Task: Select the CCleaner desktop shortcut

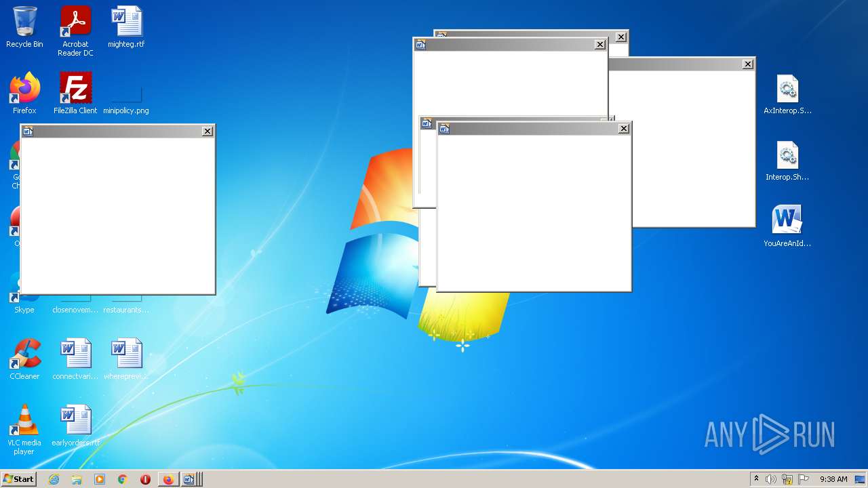Action: pos(24,359)
